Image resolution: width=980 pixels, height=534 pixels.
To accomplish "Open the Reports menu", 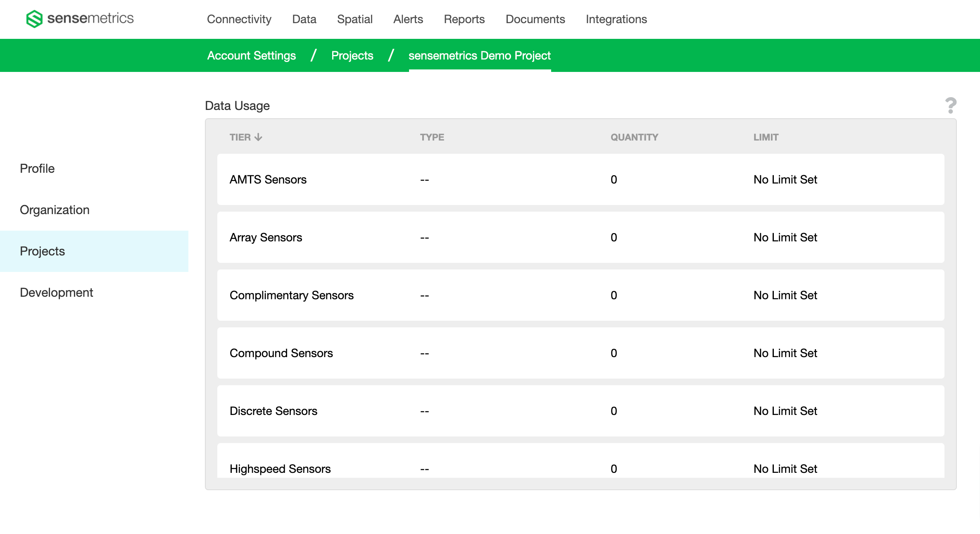I will (464, 19).
